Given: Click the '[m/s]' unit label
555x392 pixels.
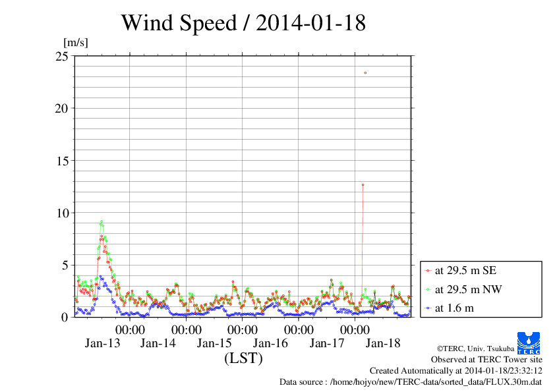Looking at the screenshot, I should pyautogui.click(x=75, y=42).
